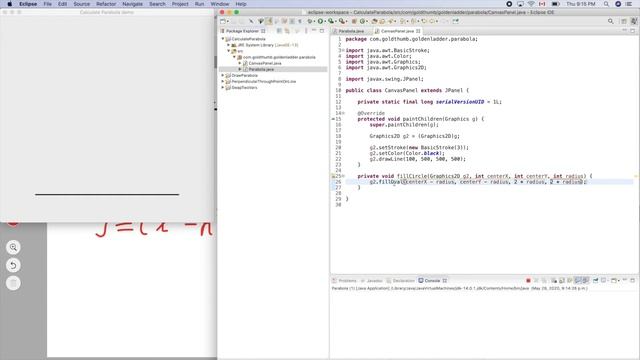Viewport: 640px width, 360px height.
Task: Click the undo arrow button in whiteboard app
Action: 13,265
